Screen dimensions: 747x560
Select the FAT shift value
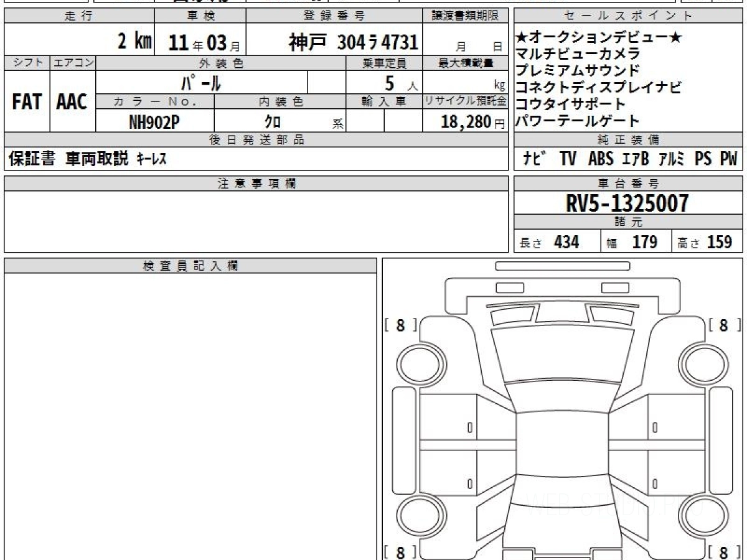click(x=27, y=102)
